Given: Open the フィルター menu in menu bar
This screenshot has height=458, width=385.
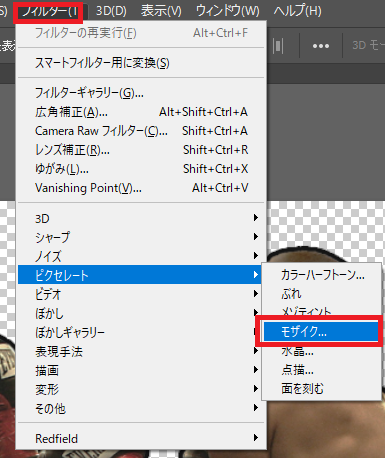Looking at the screenshot, I should [x=50, y=11].
